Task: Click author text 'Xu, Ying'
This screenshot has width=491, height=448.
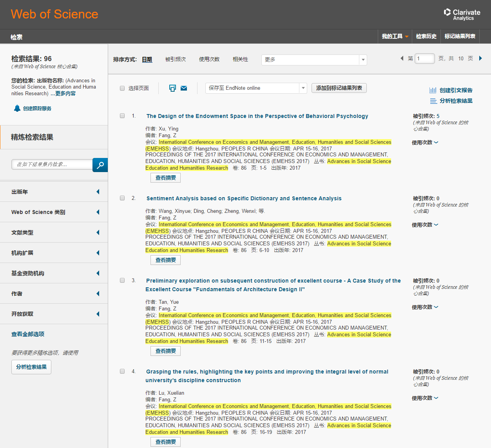Action: [x=168, y=129]
